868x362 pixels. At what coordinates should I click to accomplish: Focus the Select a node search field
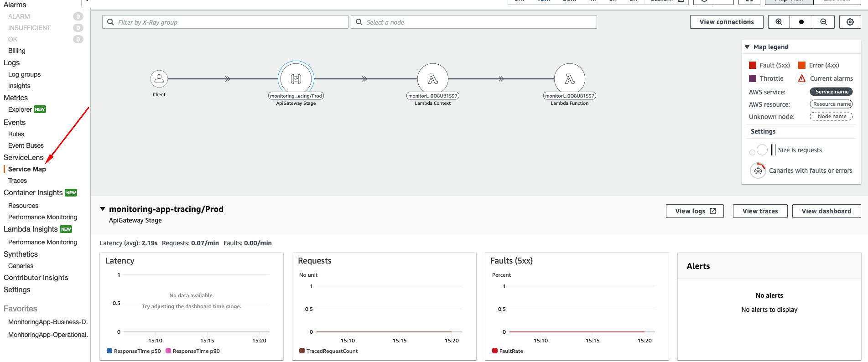click(x=474, y=22)
